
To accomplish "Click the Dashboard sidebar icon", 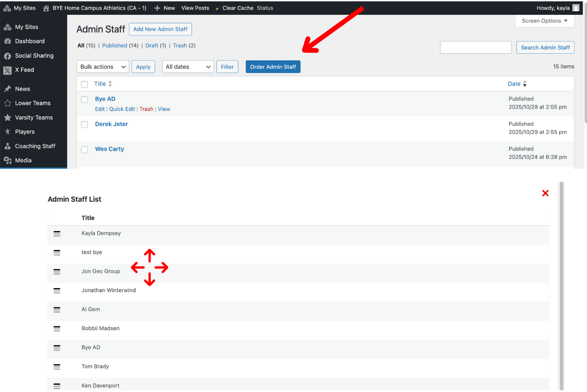I will (x=8, y=41).
